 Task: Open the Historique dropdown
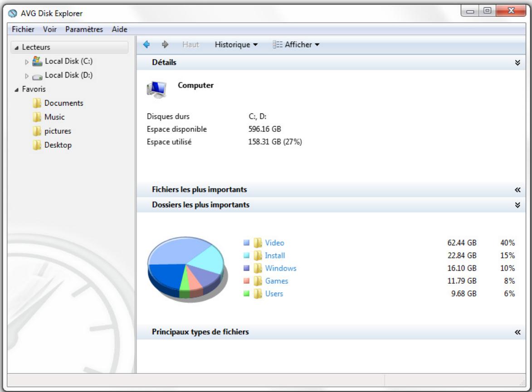[x=236, y=44]
